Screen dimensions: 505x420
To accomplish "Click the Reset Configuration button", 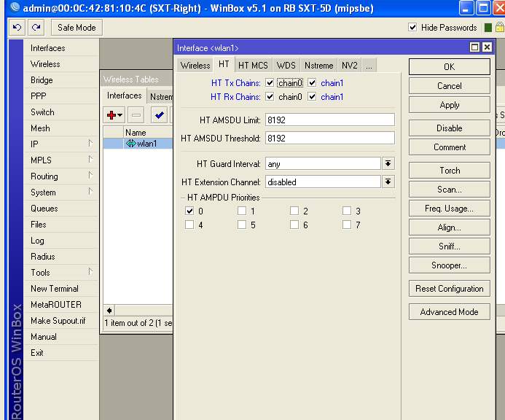I will pos(450,289).
